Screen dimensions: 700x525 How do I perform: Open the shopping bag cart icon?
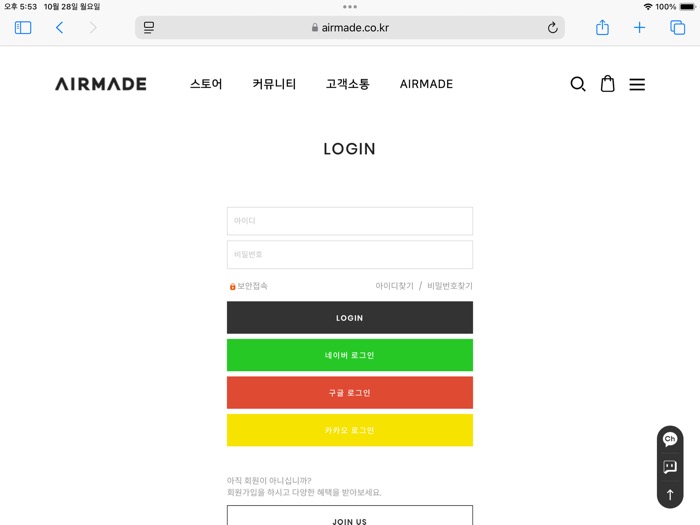[607, 83]
